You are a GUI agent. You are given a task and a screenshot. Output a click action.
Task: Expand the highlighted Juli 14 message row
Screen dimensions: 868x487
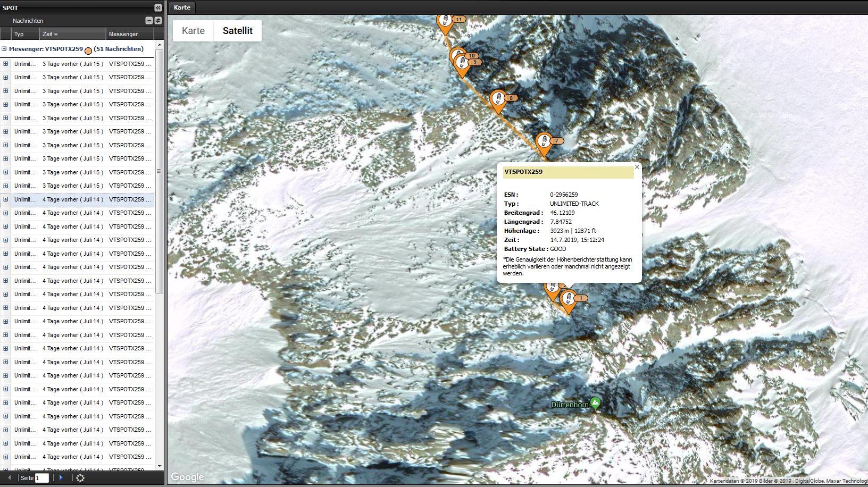tap(6, 199)
